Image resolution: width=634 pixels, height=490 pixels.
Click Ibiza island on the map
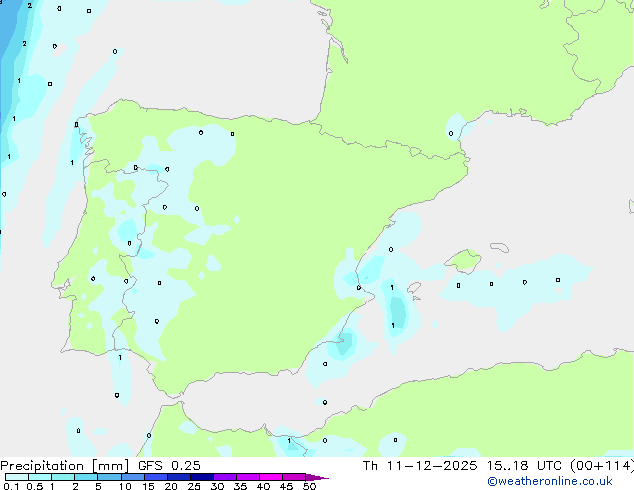413,288
